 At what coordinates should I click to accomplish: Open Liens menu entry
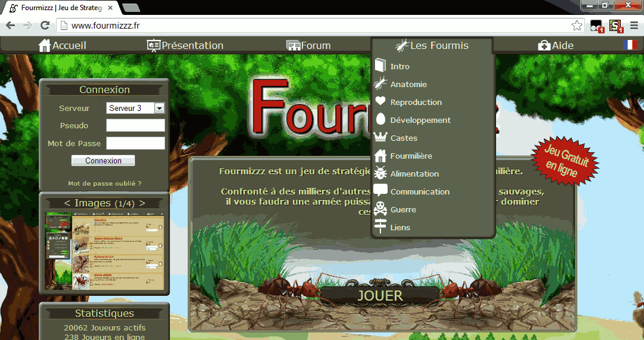[x=400, y=227]
